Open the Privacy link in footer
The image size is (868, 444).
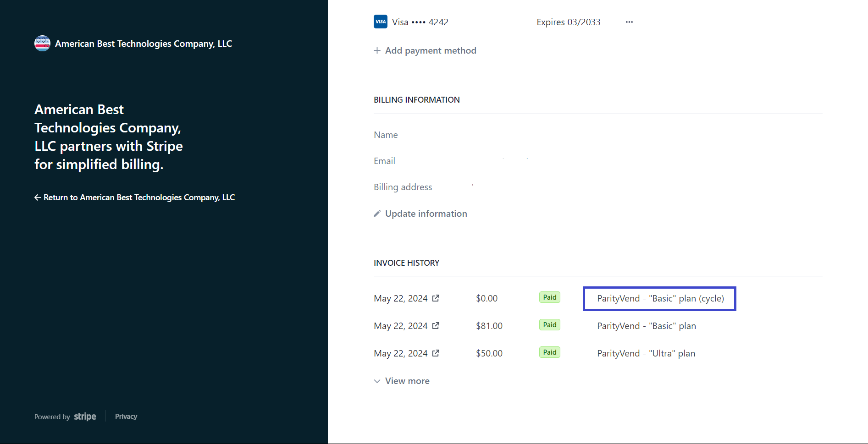coord(126,417)
